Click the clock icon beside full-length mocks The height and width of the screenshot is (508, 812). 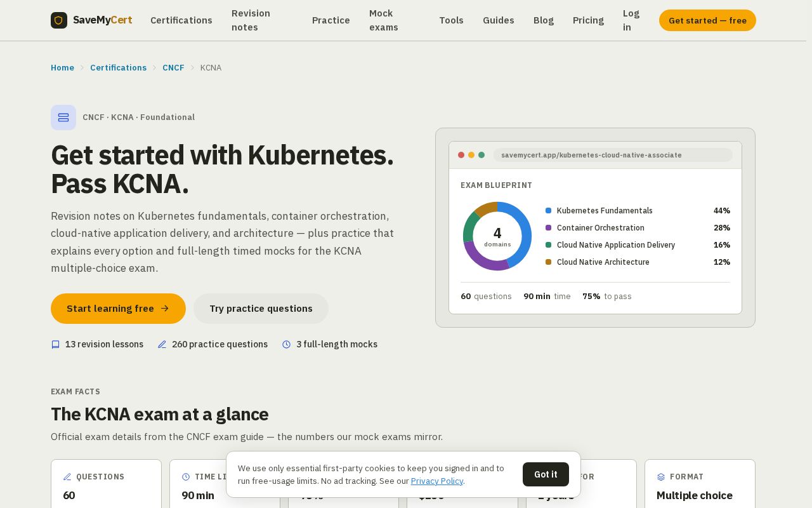[286, 345]
